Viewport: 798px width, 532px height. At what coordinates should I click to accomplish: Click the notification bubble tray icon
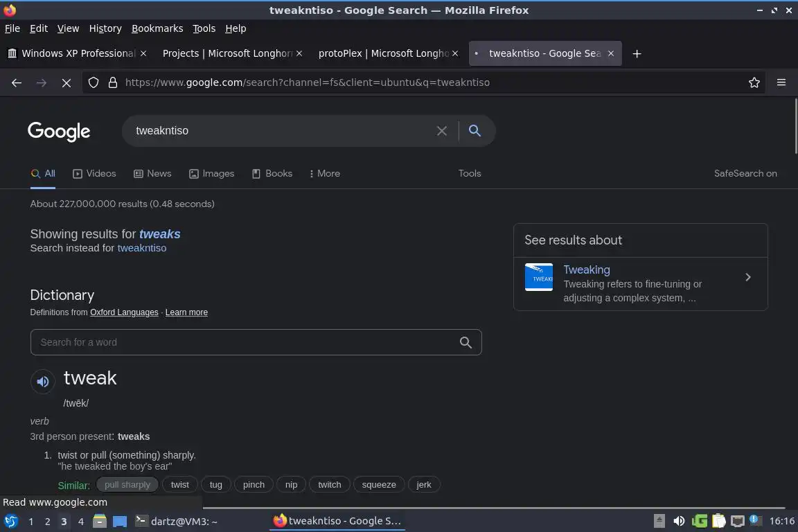[x=756, y=520]
